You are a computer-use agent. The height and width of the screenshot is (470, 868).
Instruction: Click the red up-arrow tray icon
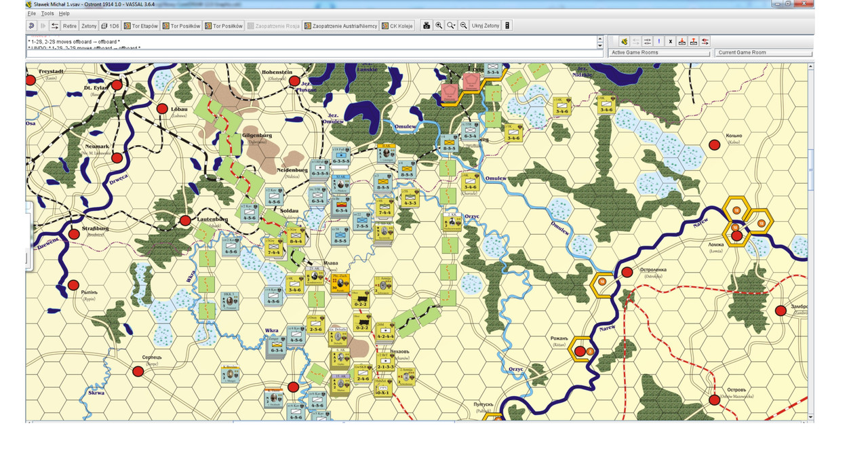tap(693, 41)
